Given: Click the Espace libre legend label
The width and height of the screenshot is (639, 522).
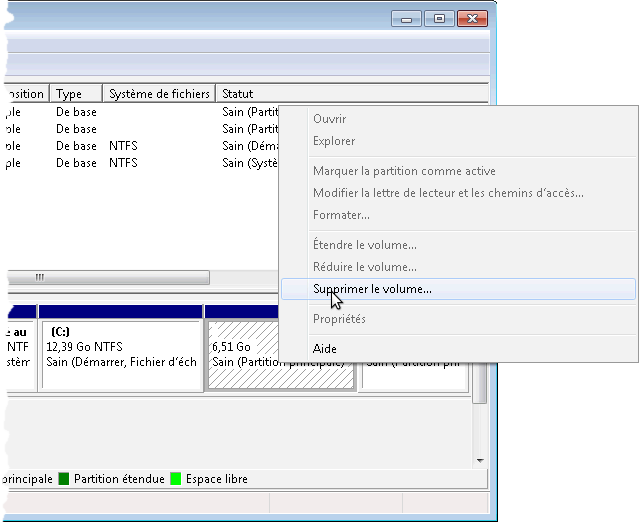Looking at the screenshot, I should pos(217,479).
